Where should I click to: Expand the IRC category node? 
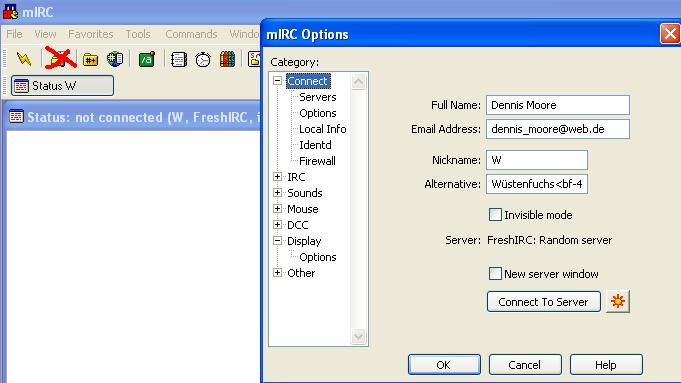[278, 177]
